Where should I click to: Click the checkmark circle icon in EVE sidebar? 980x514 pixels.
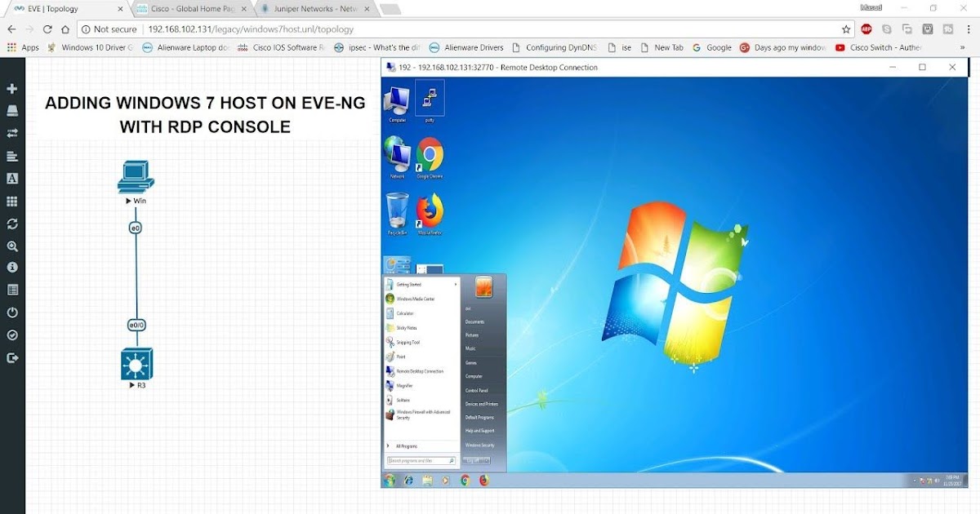click(x=11, y=335)
